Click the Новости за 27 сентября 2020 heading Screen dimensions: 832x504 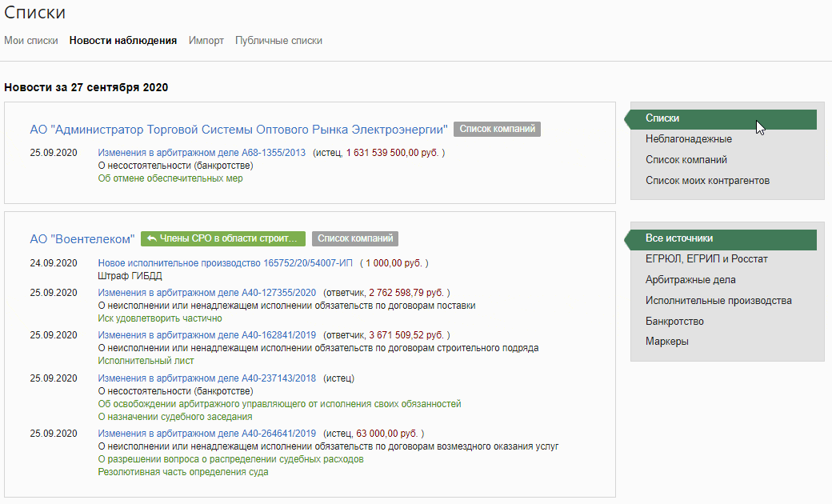[86, 87]
